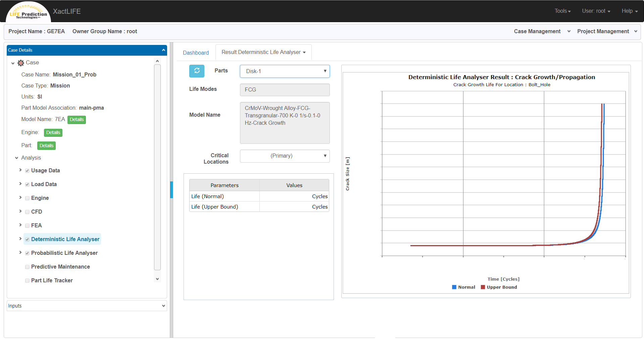Switch to the Dashboard tab
The width and height of the screenshot is (644, 341).
[x=196, y=53]
